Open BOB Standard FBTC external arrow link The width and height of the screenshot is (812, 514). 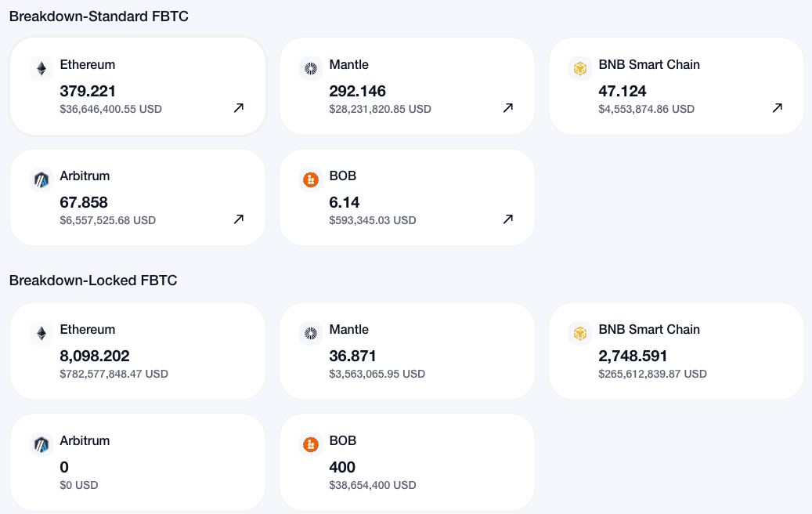click(508, 219)
